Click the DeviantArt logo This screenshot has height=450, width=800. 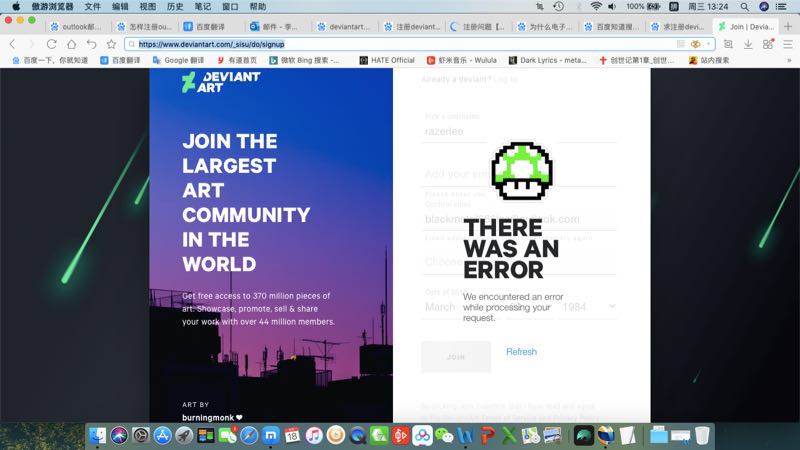tap(221, 82)
